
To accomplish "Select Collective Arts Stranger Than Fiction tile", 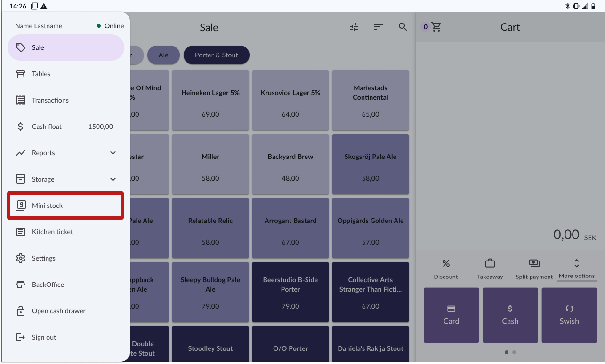I will (x=371, y=293).
